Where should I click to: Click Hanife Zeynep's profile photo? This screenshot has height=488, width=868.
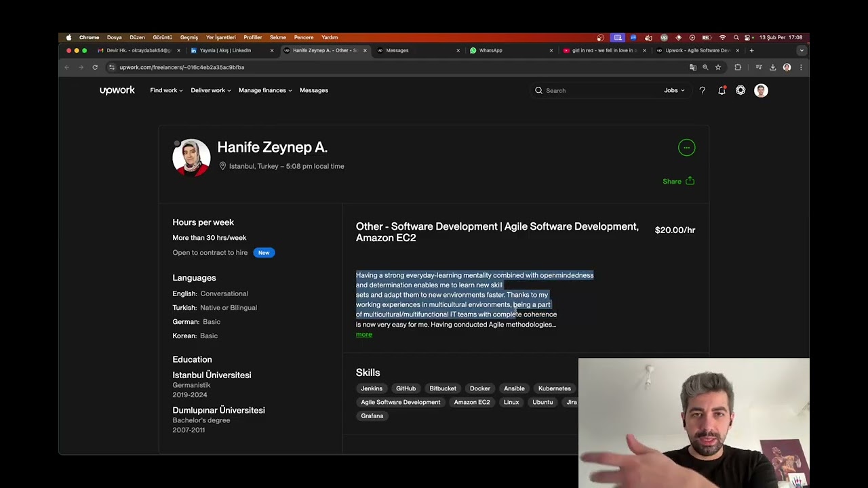click(x=191, y=157)
